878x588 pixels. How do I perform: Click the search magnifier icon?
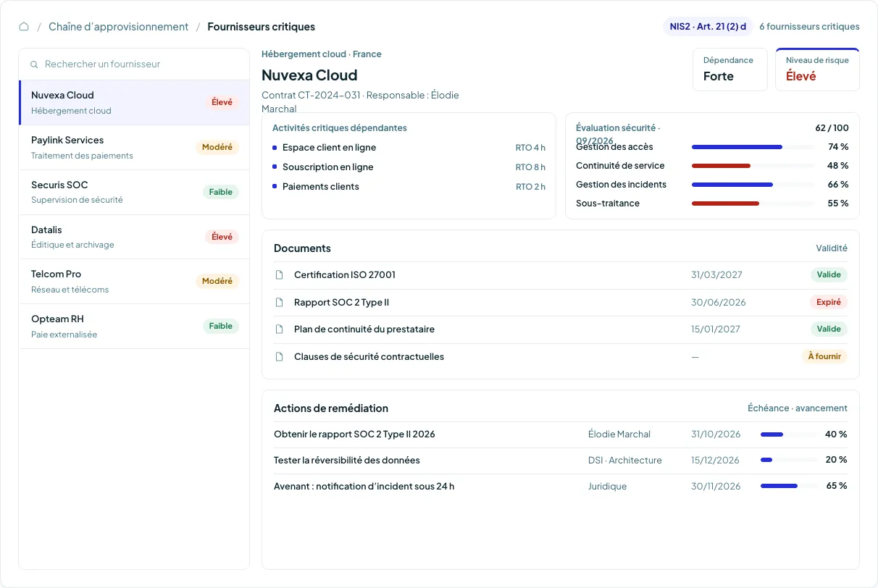[x=34, y=64]
